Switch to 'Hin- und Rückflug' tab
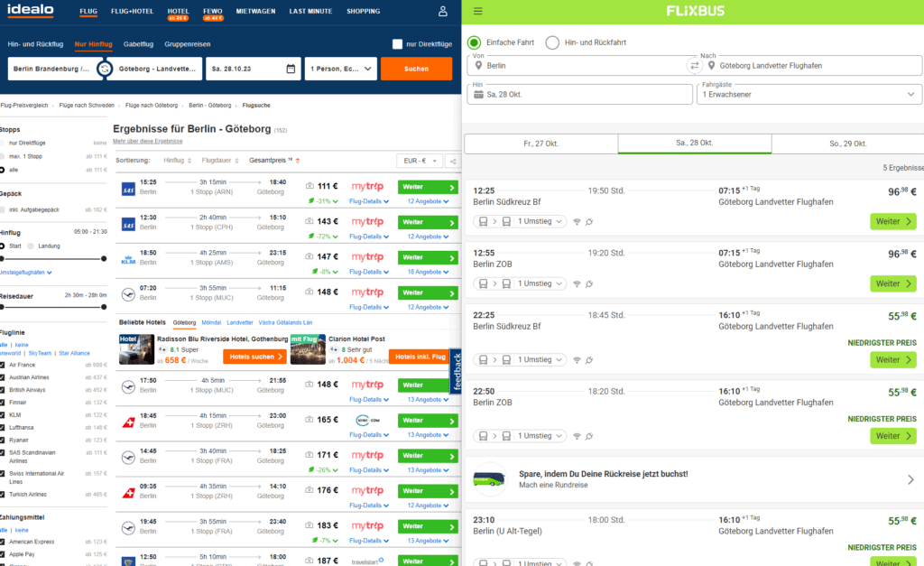Image resolution: width=924 pixels, height=566 pixels. [35, 44]
